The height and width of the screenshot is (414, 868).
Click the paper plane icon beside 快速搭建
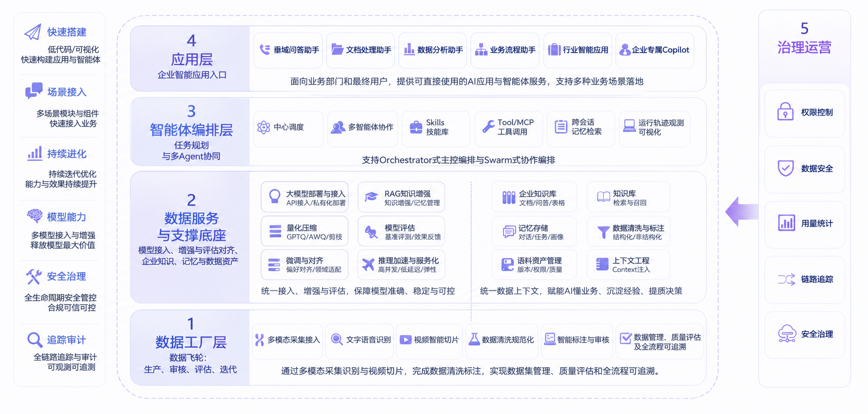coord(33,32)
